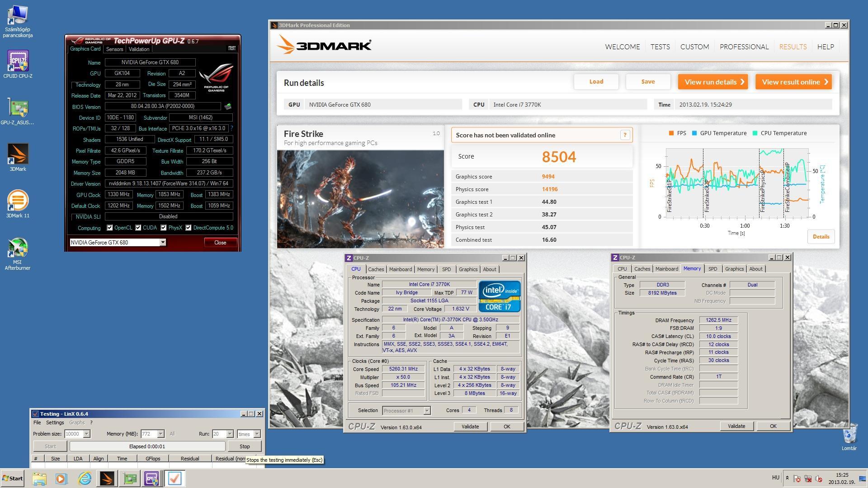Click View run details button
This screenshot has height=488, width=868.
pyautogui.click(x=713, y=82)
